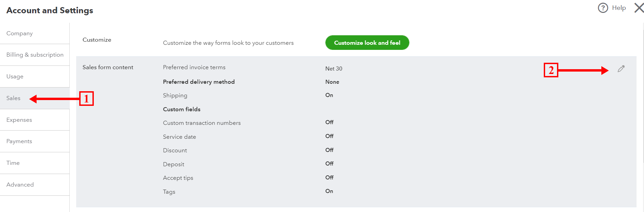The image size is (644, 212).
Task: Click the Custom transaction numbers setting
Action: point(202,123)
